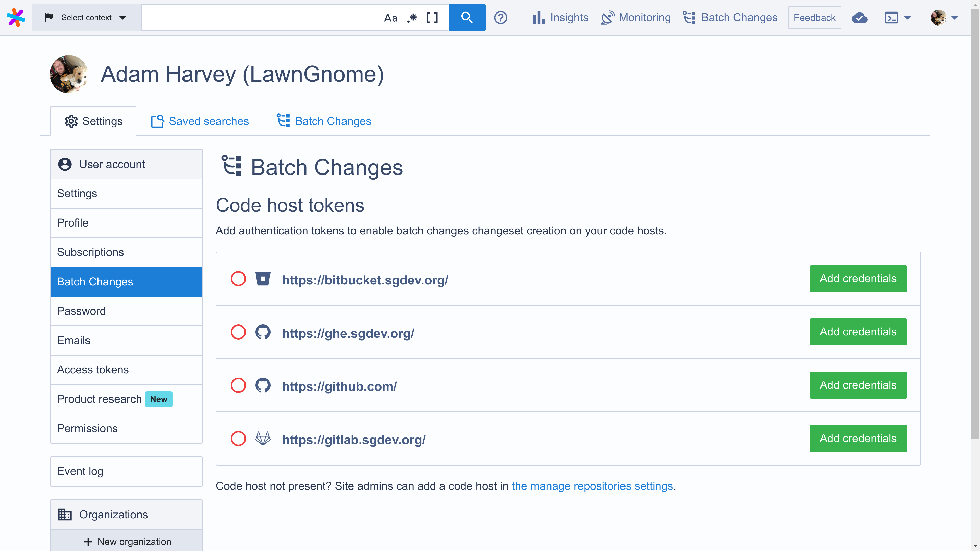Image resolution: width=980 pixels, height=551 pixels.
Task: Open Batch Changes in the top navigation
Action: (730, 18)
